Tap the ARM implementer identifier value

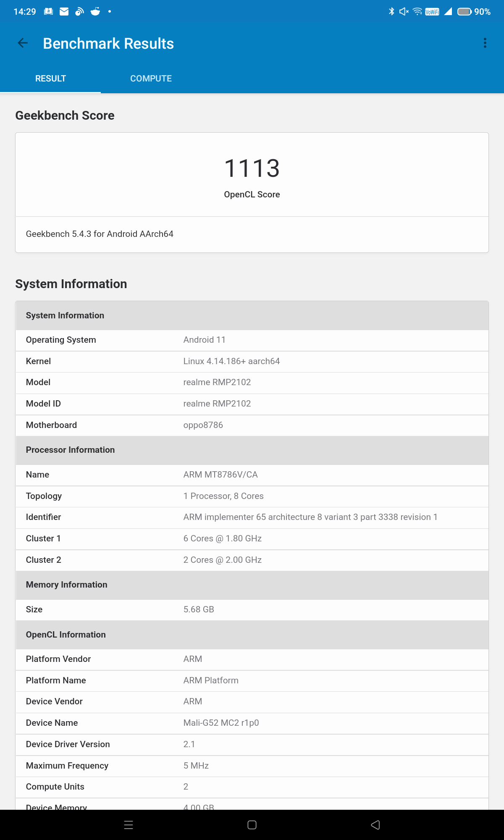[310, 517]
